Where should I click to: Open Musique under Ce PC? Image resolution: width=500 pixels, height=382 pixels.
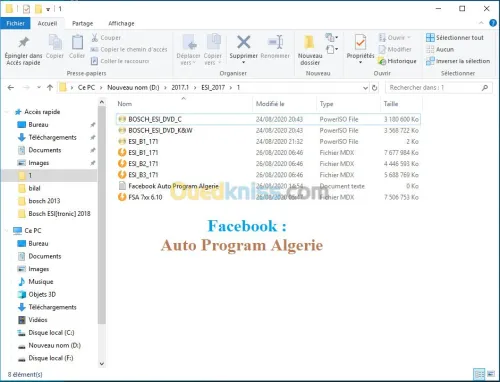[41, 282]
